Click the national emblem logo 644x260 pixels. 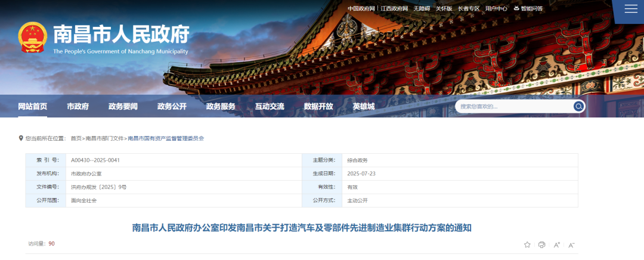[32, 38]
